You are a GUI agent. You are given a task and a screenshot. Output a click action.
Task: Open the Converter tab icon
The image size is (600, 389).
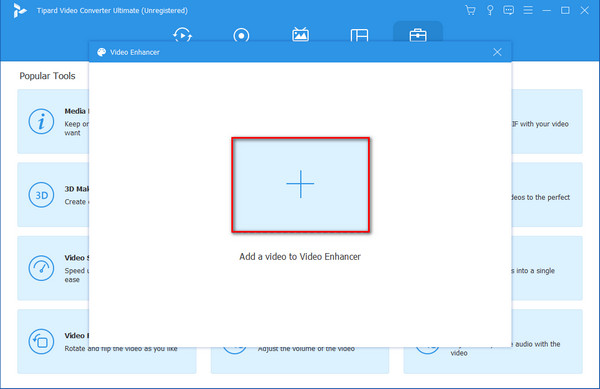(x=182, y=35)
